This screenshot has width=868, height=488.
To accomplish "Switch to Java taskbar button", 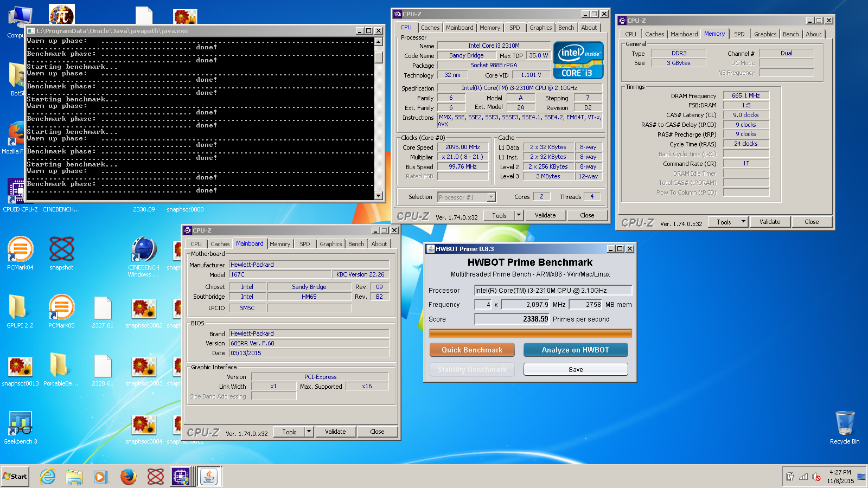I will tap(209, 477).
